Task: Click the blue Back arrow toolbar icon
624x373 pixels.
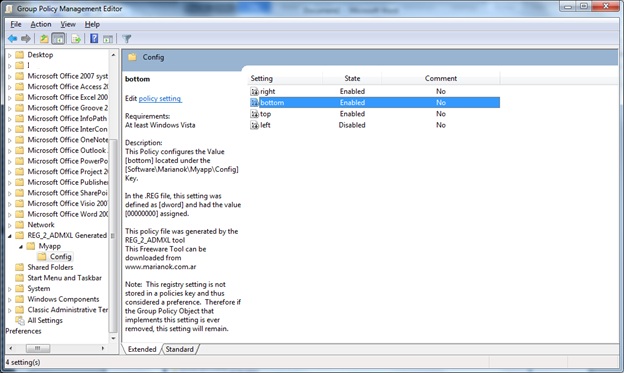Action: tap(12, 39)
